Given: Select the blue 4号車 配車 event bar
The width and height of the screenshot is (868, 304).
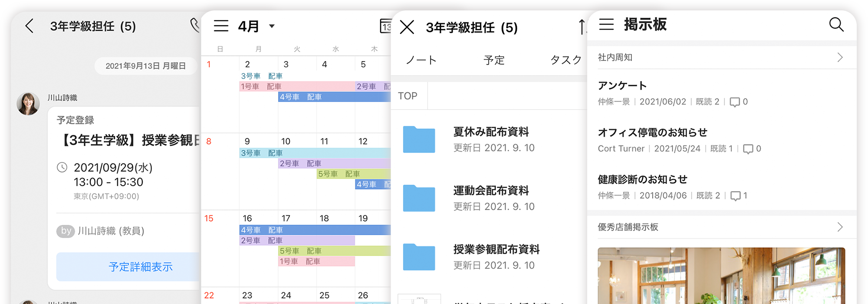Looking at the screenshot, I should (334, 97).
